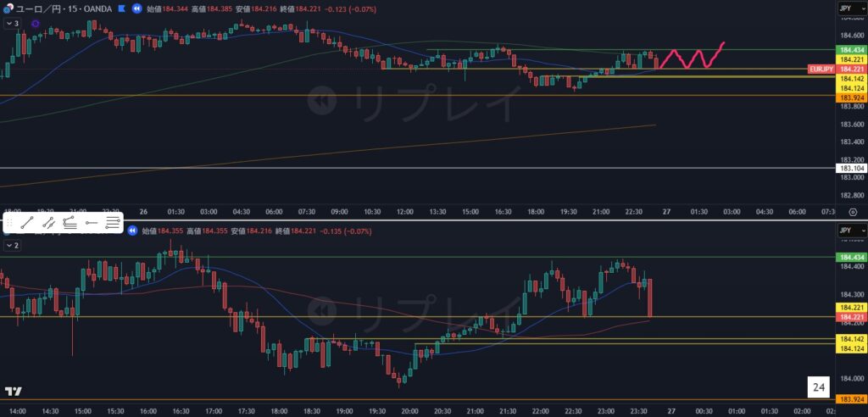Screen dimensions: 868x417
Task: Click the EURJPY price label on upper axis
Action: pos(821,69)
